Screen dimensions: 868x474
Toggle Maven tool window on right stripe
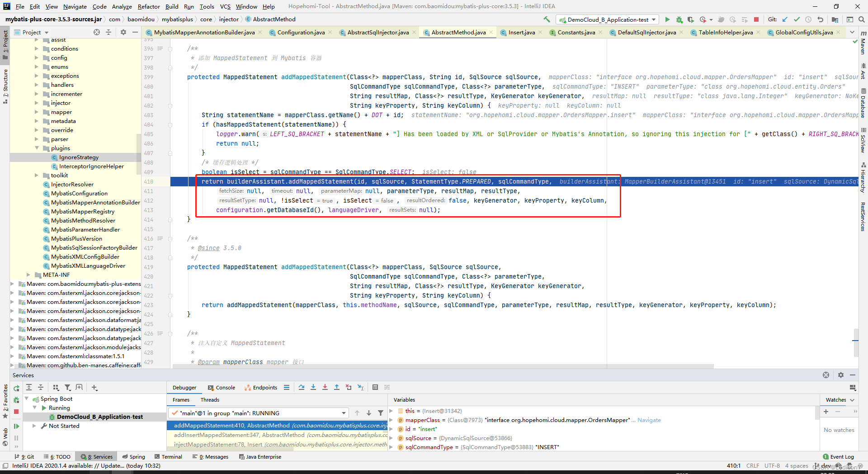863,43
